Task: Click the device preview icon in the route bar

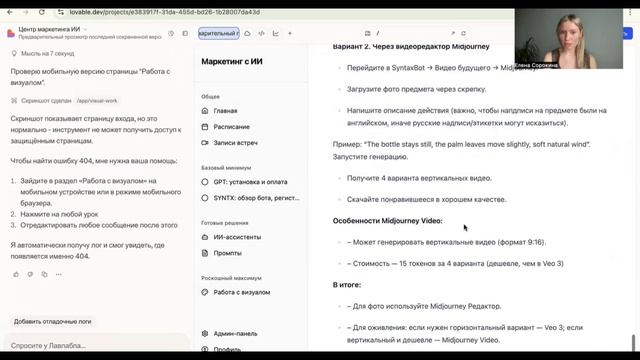Action: click(x=367, y=33)
